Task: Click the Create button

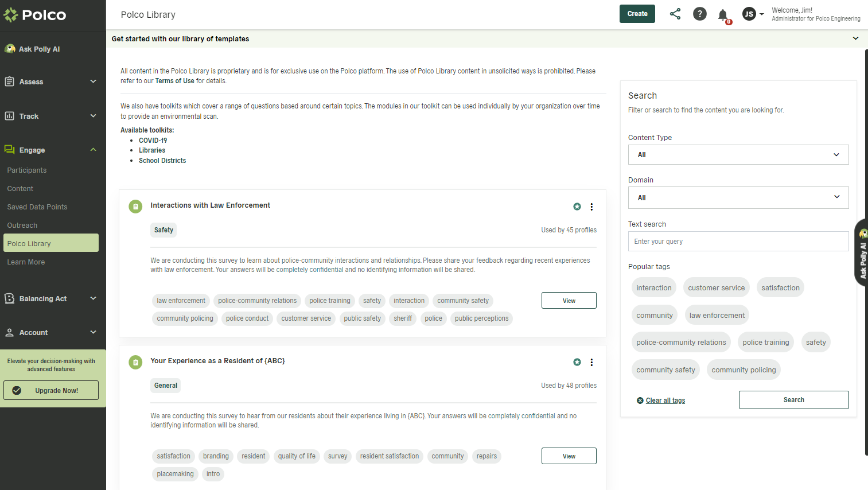Action: coord(637,14)
